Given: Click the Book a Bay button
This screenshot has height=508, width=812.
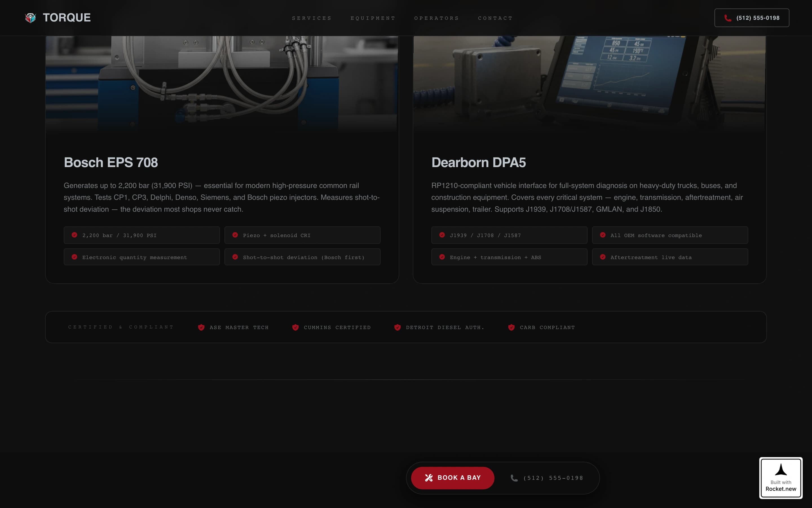Looking at the screenshot, I should (x=453, y=478).
